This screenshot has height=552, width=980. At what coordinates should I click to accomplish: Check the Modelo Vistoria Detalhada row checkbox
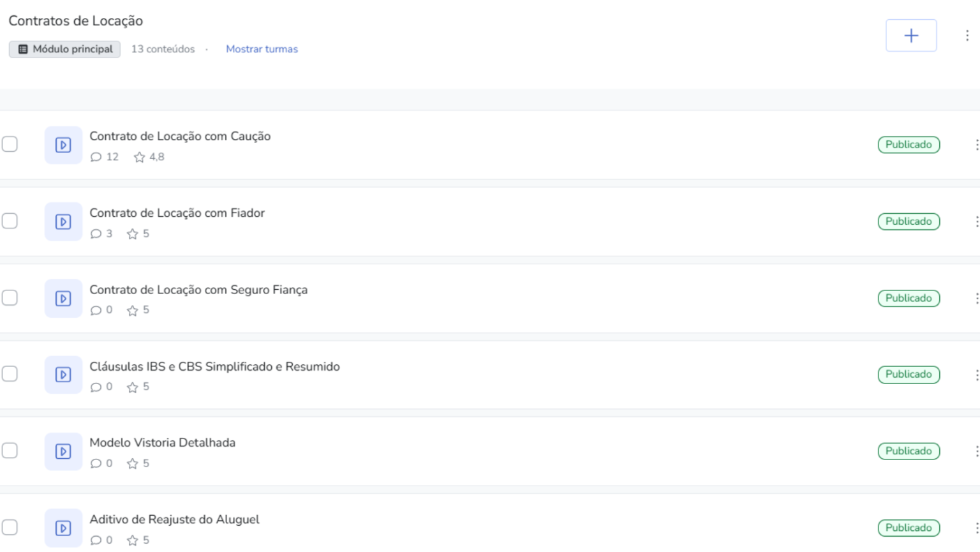(10, 451)
